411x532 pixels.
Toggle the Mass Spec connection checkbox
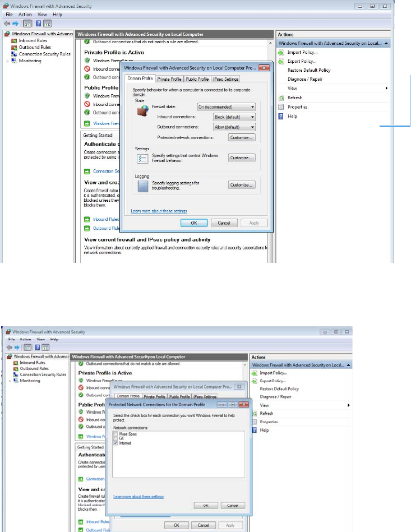click(116, 434)
